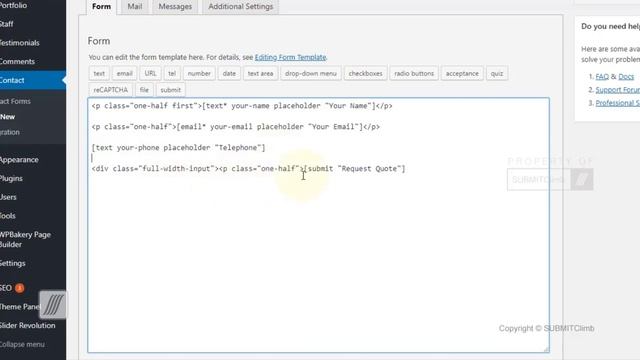The height and width of the screenshot is (360, 640).
Task: Insert a quiz tag
Action: click(497, 73)
